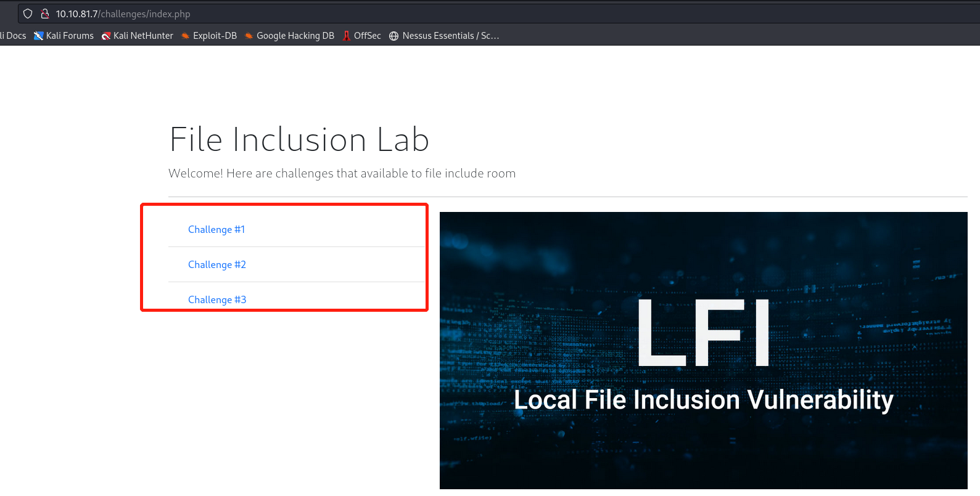The width and height of the screenshot is (980, 496).
Task: Click the Nessus Essentials globe icon
Action: (394, 36)
